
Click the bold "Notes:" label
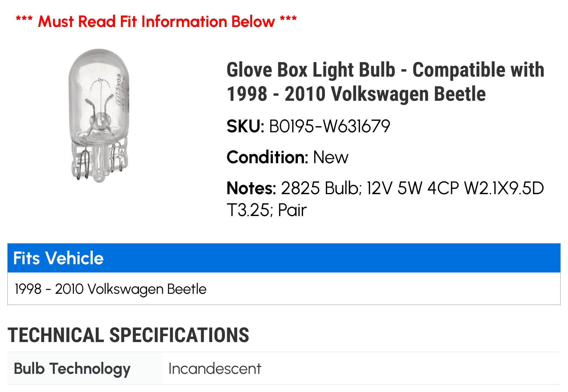pyautogui.click(x=251, y=188)
